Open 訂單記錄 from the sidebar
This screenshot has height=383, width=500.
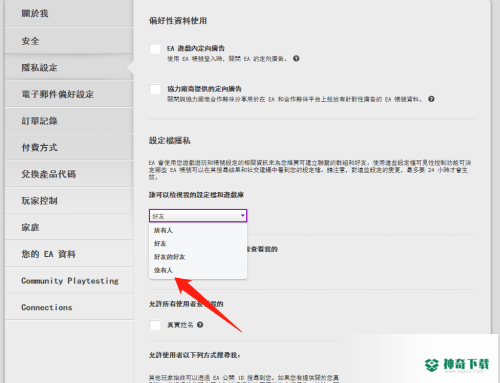(x=69, y=121)
